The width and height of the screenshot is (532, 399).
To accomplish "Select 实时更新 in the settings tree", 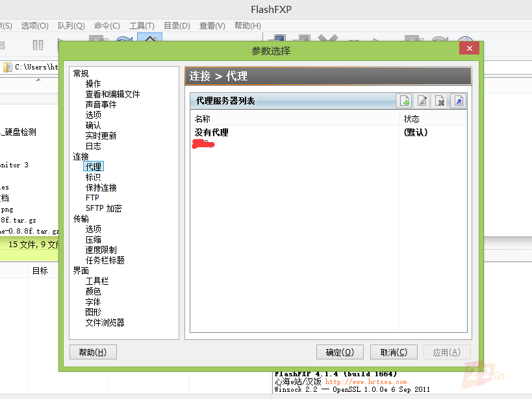I will pos(101,136).
